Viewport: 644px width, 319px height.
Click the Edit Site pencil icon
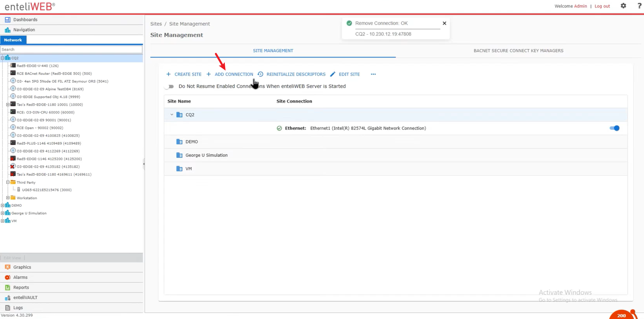pos(333,74)
